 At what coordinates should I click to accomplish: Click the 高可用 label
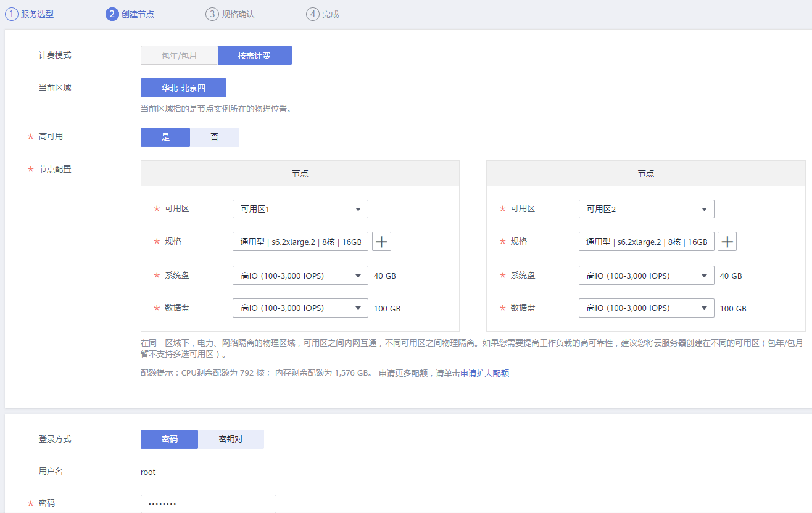(x=51, y=136)
